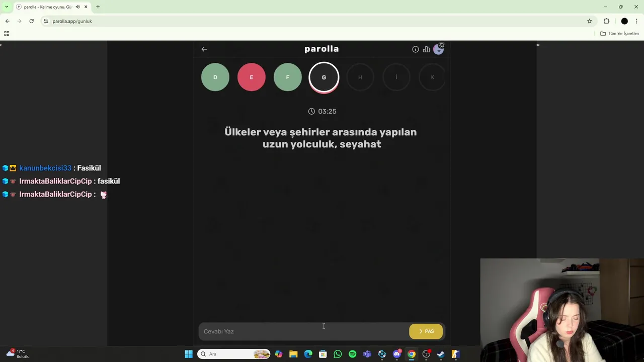This screenshot has width=644, height=362.
Task: Open the weather widget showing 17°C
Action: pyautogui.click(x=17, y=353)
